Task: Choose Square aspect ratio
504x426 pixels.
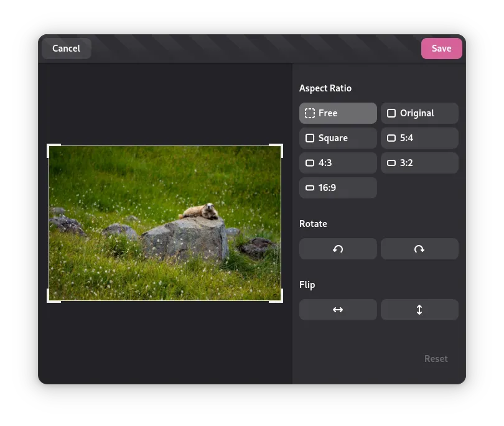Action: [338, 138]
